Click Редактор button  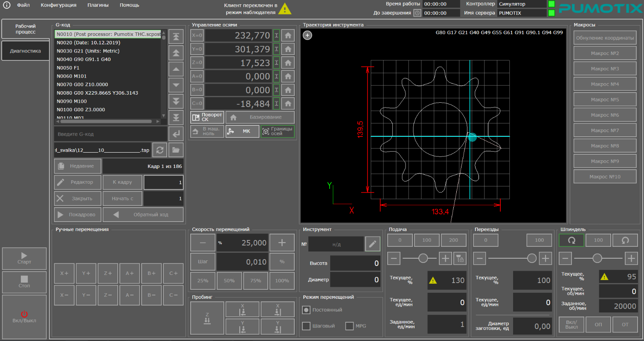78,182
